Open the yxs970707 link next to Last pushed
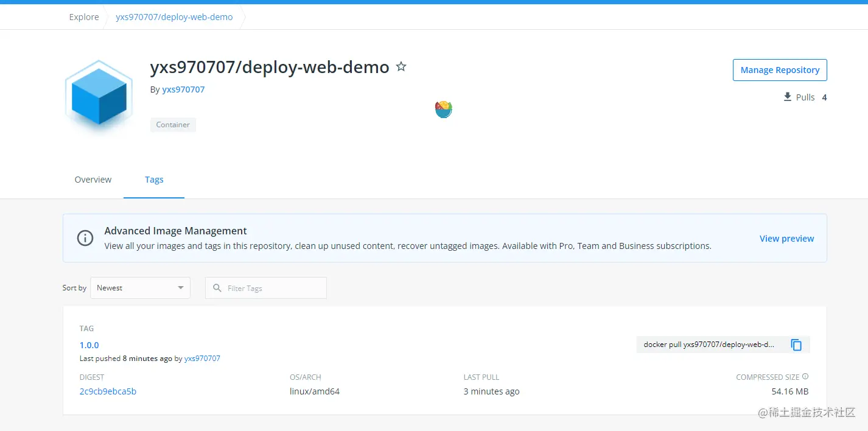The height and width of the screenshot is (431, 868). [x=202, y=359]
